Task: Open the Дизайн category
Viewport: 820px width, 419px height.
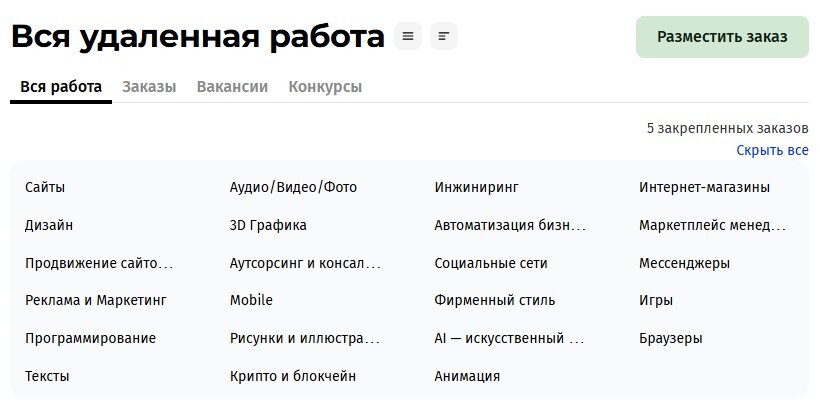Action: pyautogui.click(x=49, y=225)
